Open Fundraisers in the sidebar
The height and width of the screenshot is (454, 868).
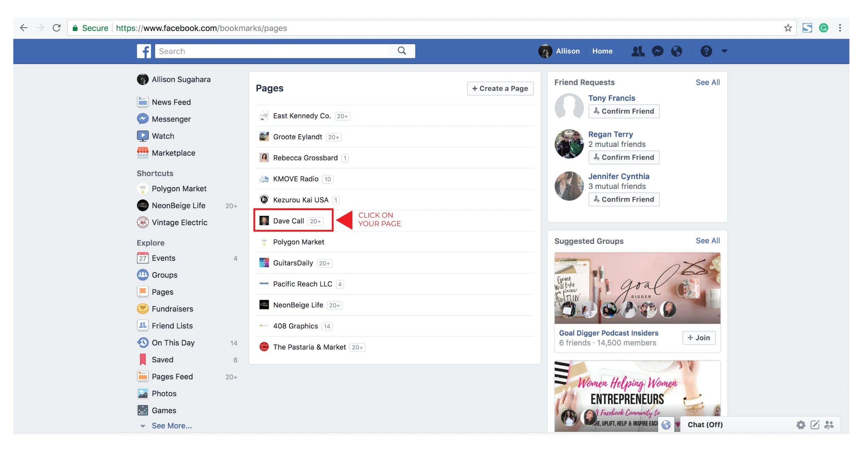[x=165, y=309]
